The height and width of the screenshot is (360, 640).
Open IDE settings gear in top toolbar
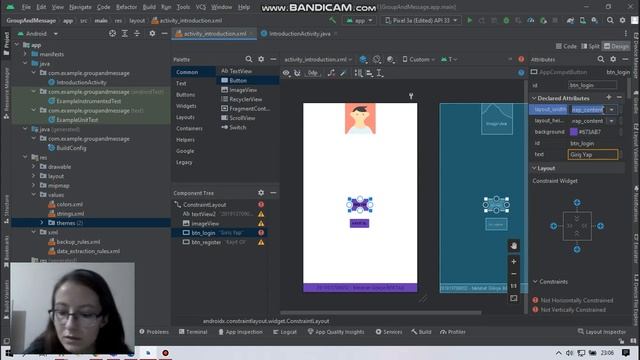(622, 20)
